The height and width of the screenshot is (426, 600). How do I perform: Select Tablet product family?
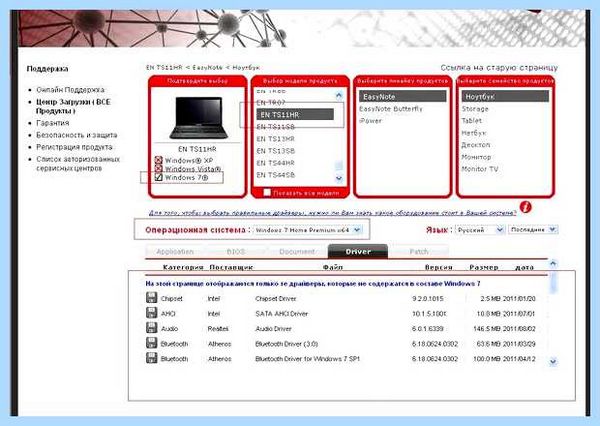[472, 121]
